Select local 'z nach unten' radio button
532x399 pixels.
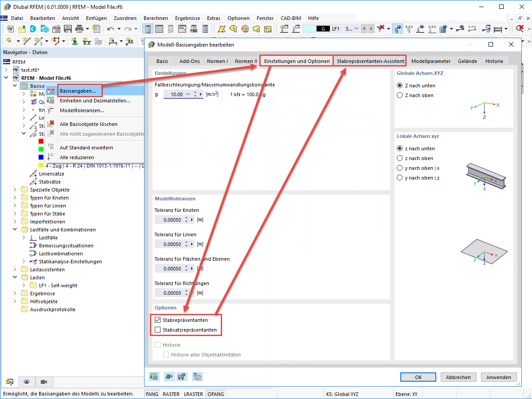click(400, 149)
